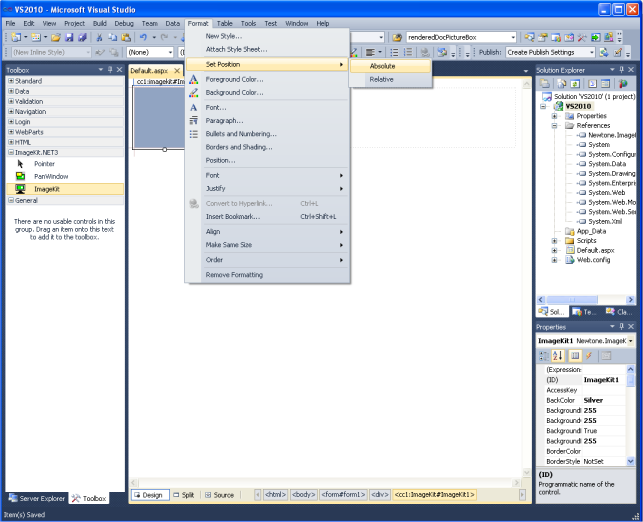Select the ImageKit control in Toolbox
Screen dimensions: 643x522
tap(66, 189)
